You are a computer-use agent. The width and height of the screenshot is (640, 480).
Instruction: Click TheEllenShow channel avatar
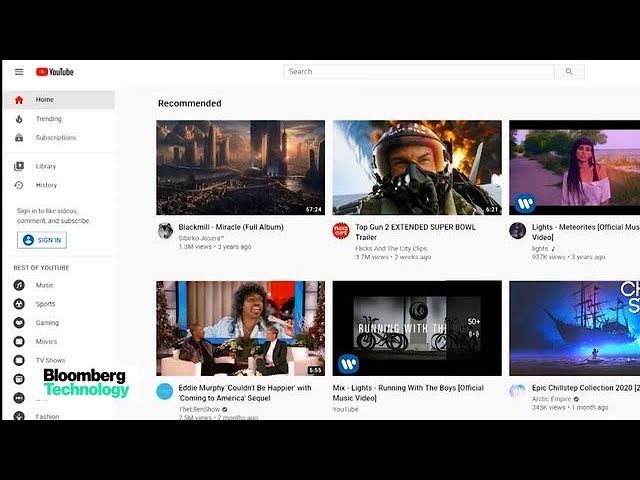click(x=165, y=391)
